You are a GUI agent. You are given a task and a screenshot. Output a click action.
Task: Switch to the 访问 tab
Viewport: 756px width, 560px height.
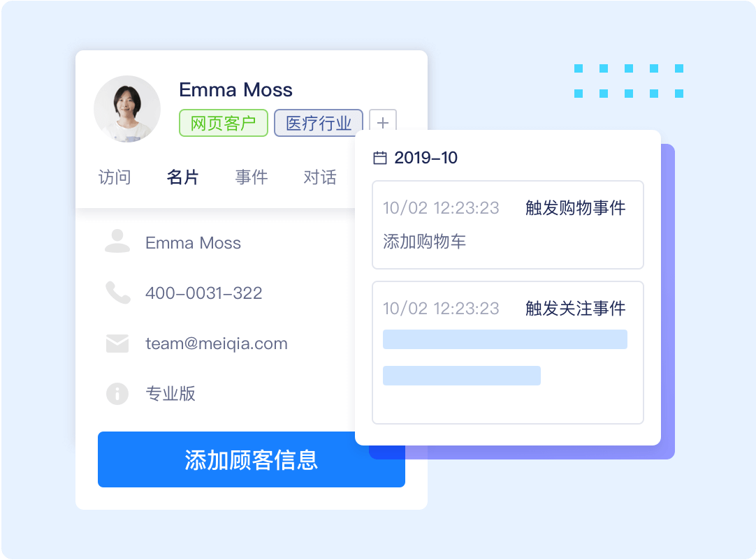(x=115, y=177)
